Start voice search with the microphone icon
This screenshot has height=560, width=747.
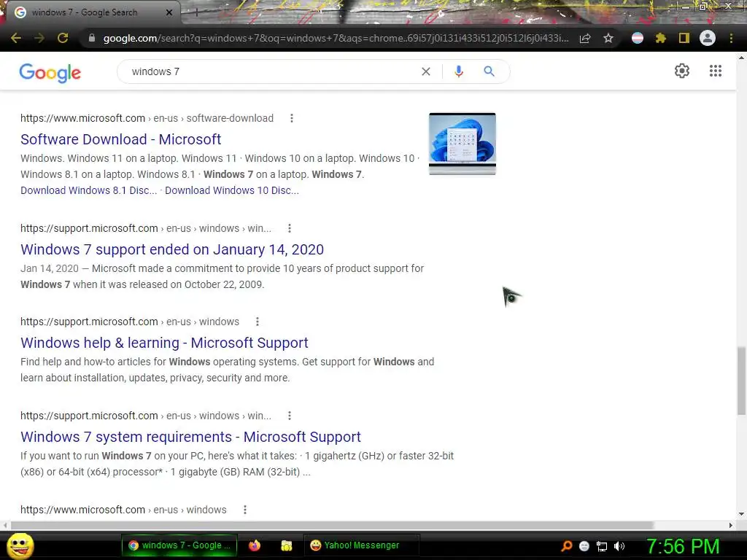point(459,71)
